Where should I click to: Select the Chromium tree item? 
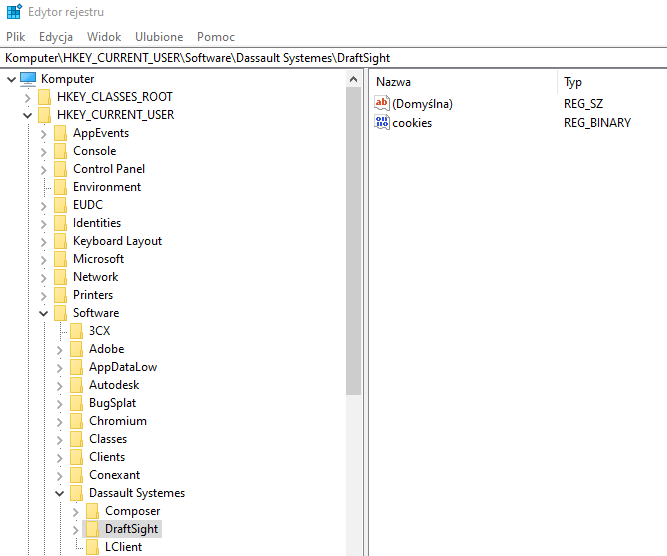tap(118, 421)
